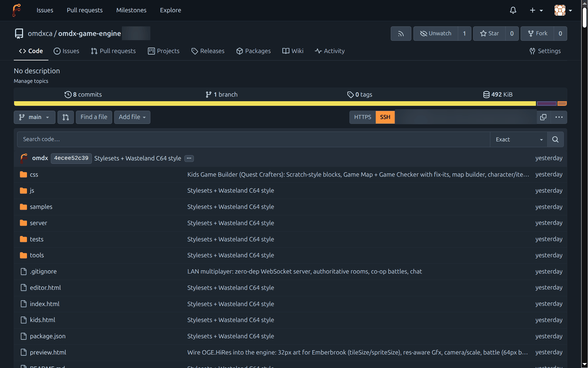Screen dimensions: 588x368
Task: Open the .gitignore file
Action: point(43,271)
